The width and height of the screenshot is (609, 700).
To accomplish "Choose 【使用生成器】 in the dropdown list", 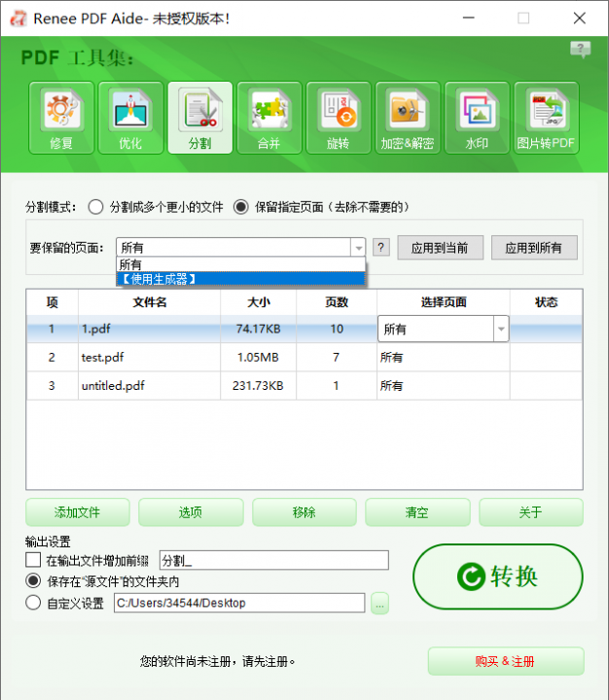I will [241, 279].
